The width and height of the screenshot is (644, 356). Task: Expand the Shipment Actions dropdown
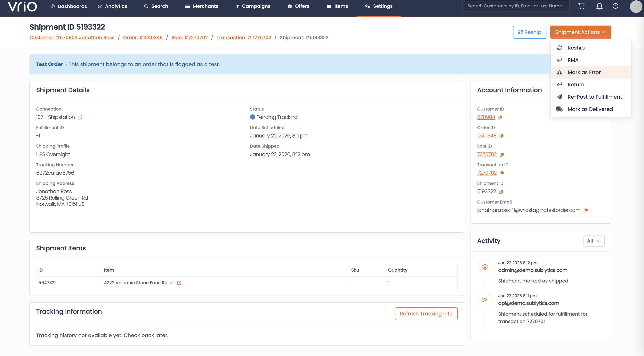pyautogui.click(x=581, y=32)
